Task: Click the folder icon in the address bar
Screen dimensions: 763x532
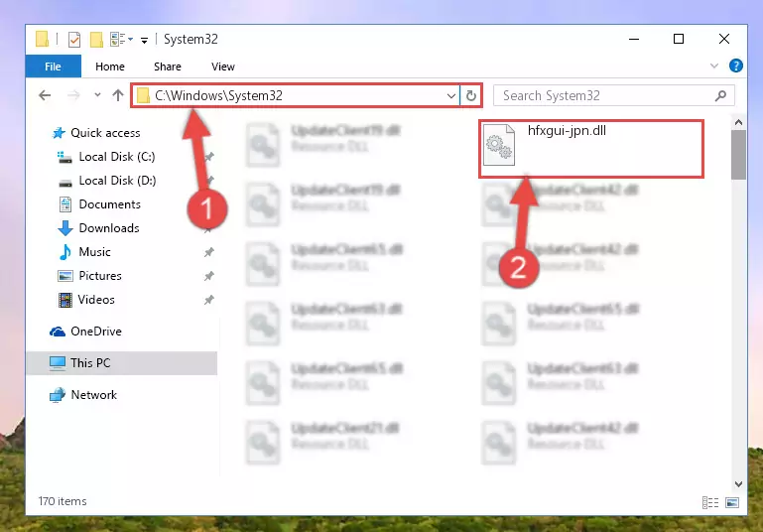Action: click(143, 95)
